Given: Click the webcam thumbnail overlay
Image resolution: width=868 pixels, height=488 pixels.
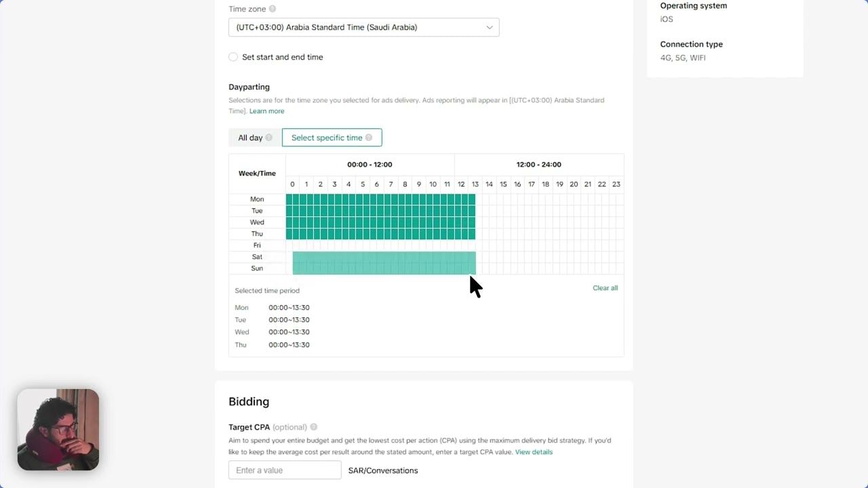Looking at the screenshot, I should 58,430.
